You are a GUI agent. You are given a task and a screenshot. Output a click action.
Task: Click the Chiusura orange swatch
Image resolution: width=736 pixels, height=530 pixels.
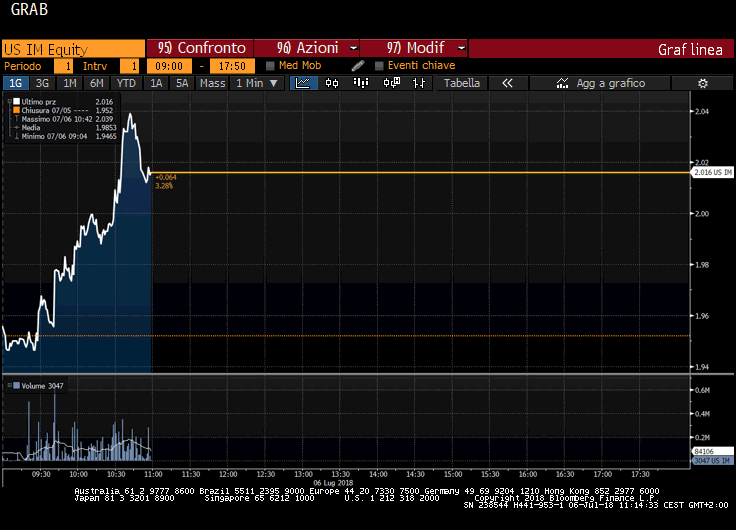point(17,110)
